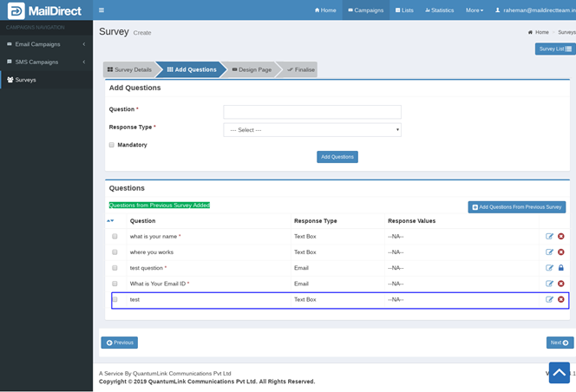Open the Statistics menu item

439,10
